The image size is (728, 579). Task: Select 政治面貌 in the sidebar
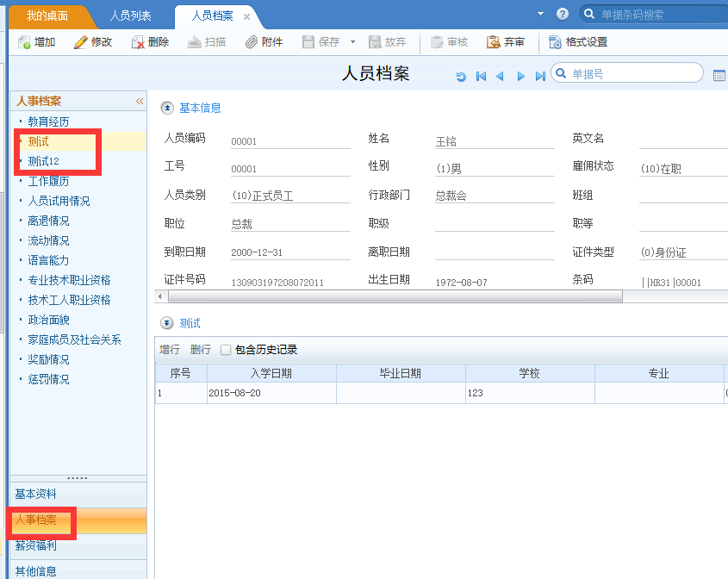coord(48,320)
